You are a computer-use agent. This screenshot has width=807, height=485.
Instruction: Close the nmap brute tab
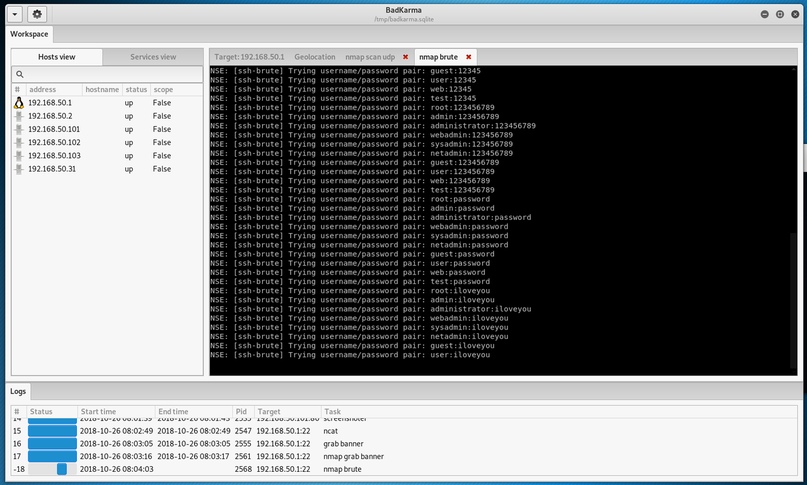tap(468, 57)
